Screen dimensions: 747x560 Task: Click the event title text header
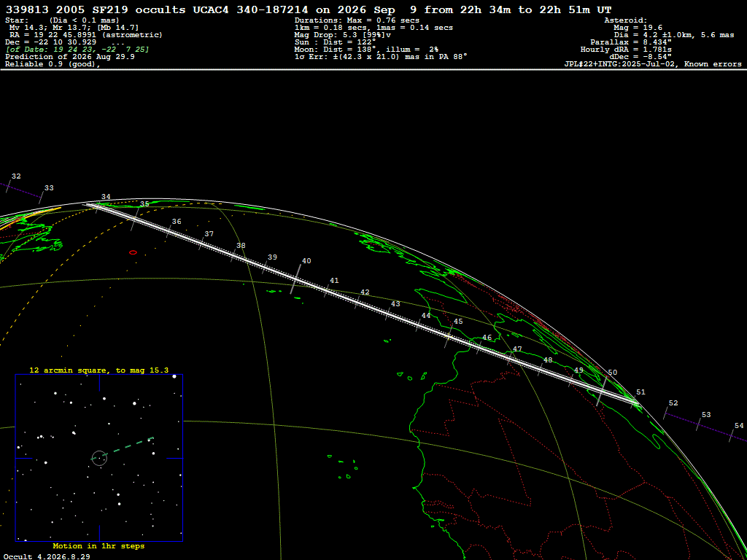point(307,10)
